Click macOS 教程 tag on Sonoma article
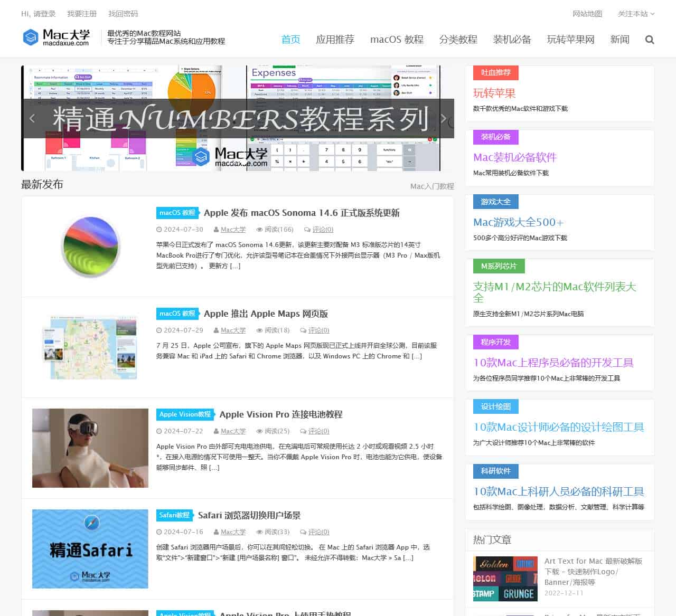This screenshot has height=616, width=676. (x=177, y=213)
